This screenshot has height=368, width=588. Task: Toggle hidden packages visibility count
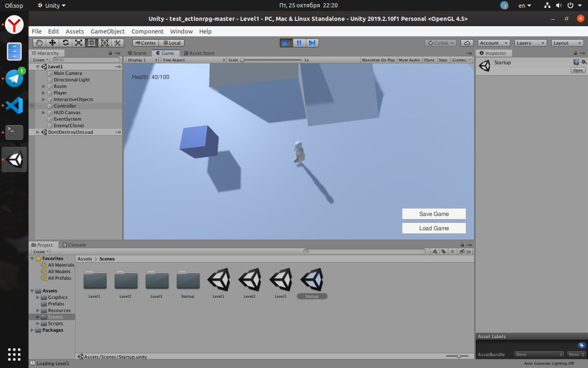[465, 252]
